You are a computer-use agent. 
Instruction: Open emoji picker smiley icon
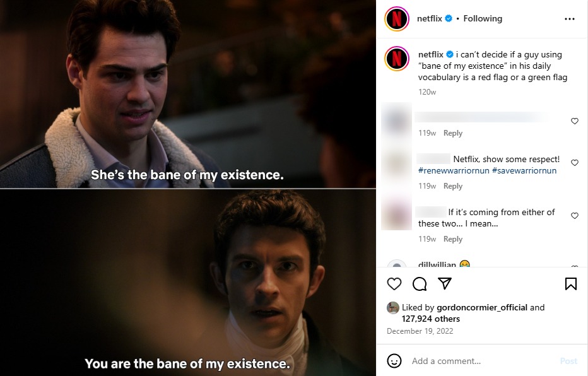(394, 361)
